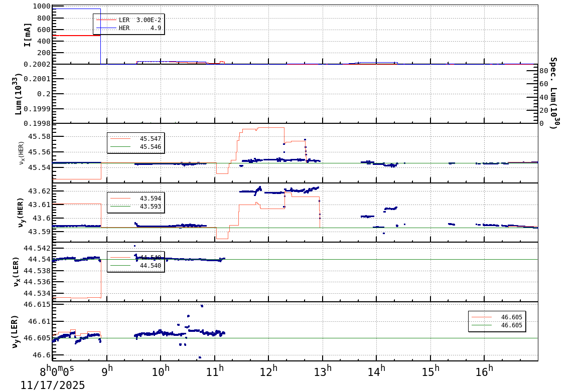Image resolution: width=579 pixels, height=392 pixels.
Task: Click the red line sample beside 45.547
Action: click(x=120, y=139)
